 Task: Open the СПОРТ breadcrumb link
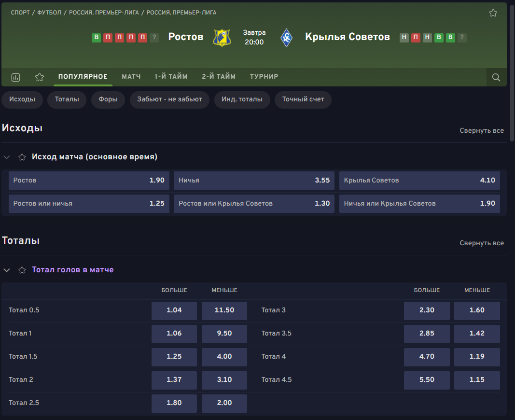coord(20,13)
